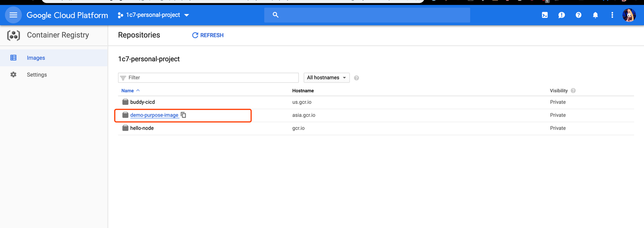Activate Cloud Shell terminal icon
644x228 pixels.
(x=545, y=15)
